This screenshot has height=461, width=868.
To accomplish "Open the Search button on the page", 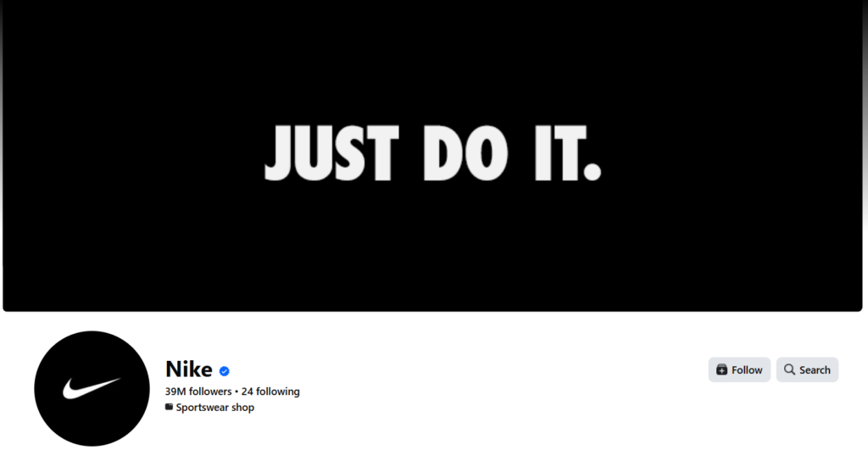I will pyautogui.click(x=807, y=369).
